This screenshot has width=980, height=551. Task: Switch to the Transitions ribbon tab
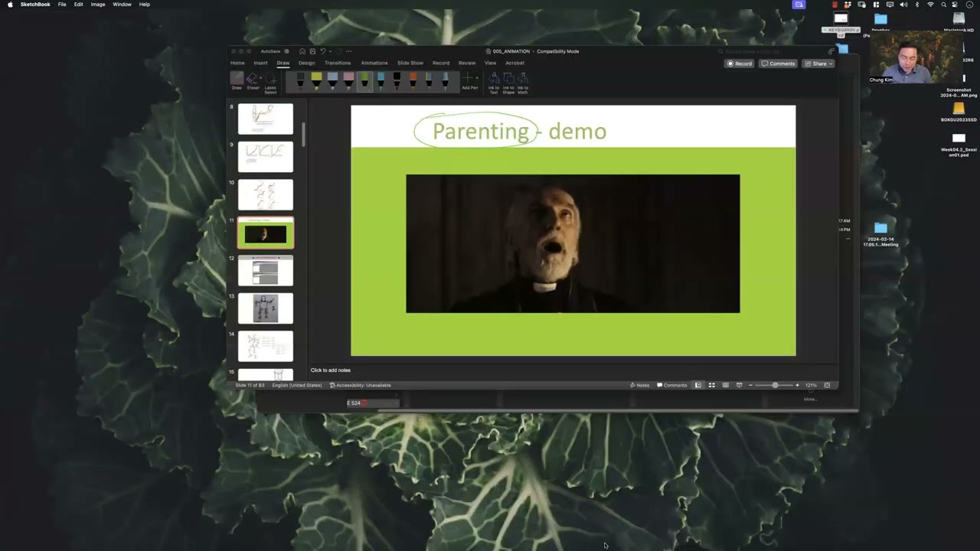tap(338, 63)
